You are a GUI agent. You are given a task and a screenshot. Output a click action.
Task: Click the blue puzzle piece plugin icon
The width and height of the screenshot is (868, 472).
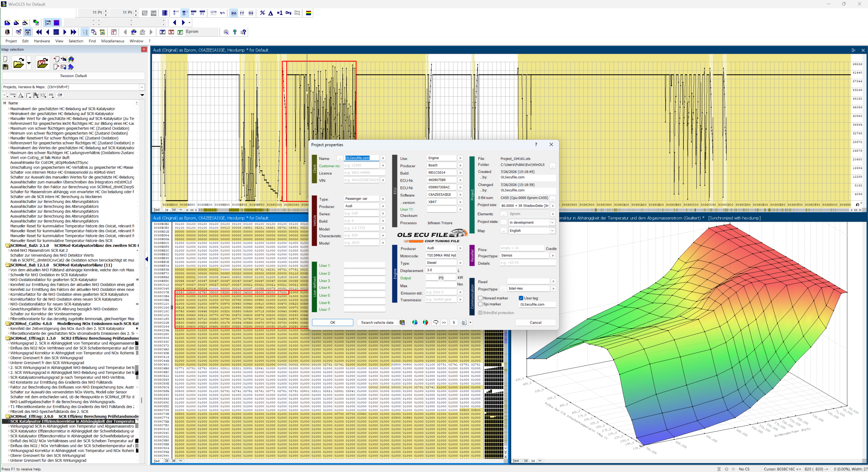coord(71,67)
